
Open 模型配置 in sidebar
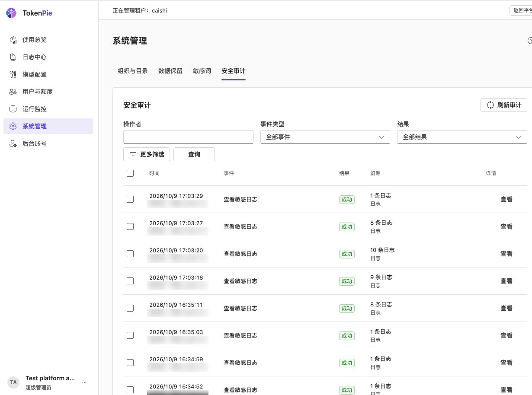[48, 74]
